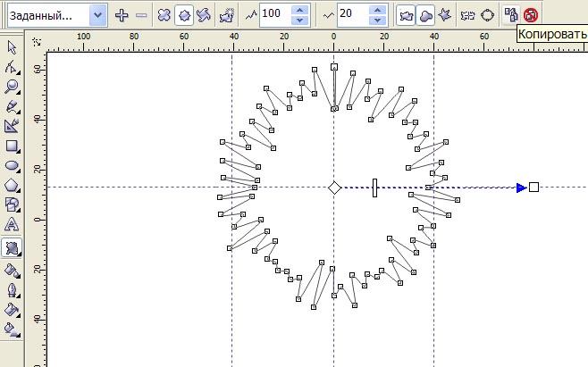
Task: Add a new preset with plus icon
Action: 122,15
